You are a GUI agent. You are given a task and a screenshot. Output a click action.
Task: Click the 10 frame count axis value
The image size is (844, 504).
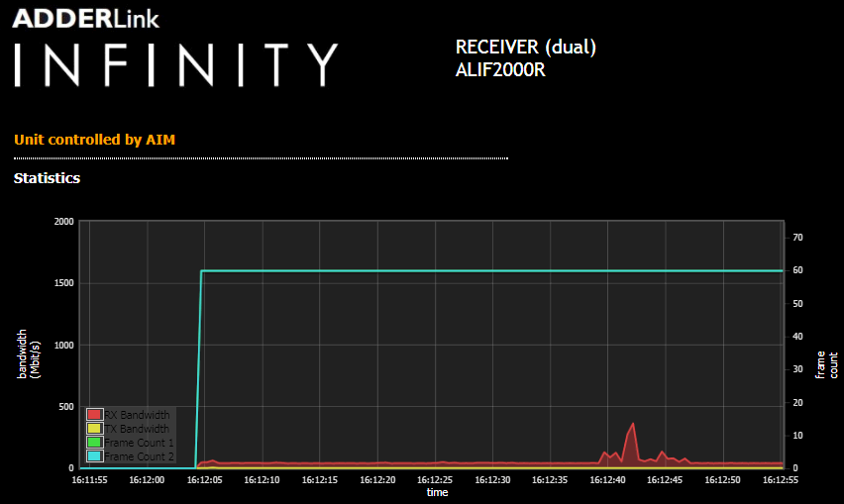797,436
